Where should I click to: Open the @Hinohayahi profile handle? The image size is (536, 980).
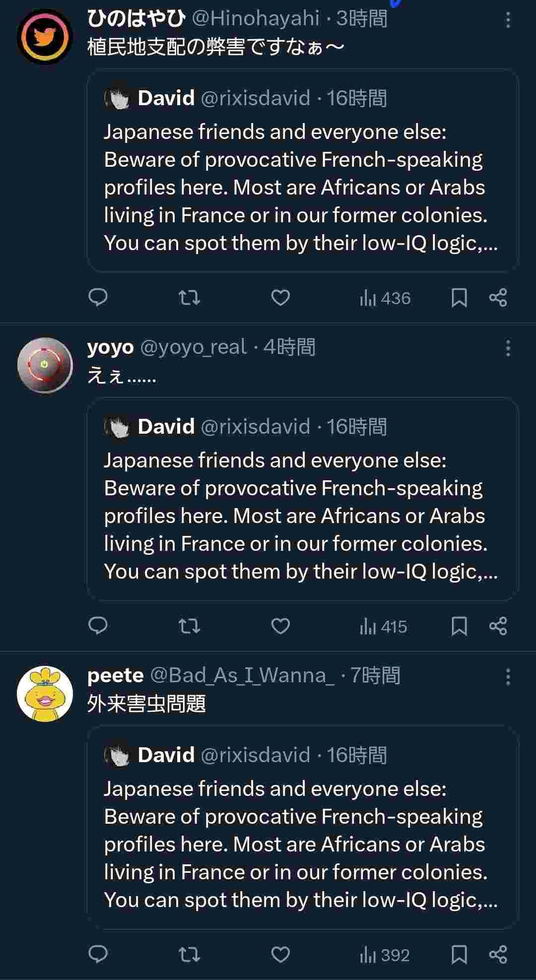(256, 19)
